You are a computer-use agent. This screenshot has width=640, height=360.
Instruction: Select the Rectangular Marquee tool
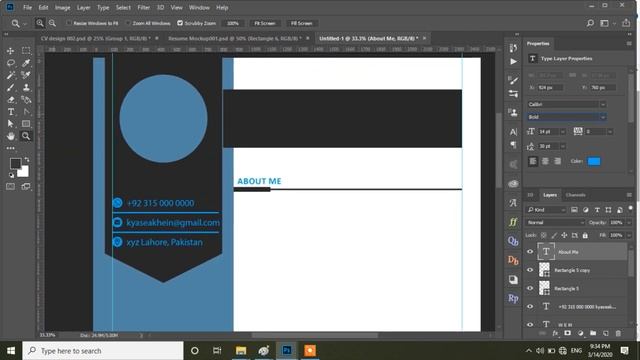[x=26, y=51]
